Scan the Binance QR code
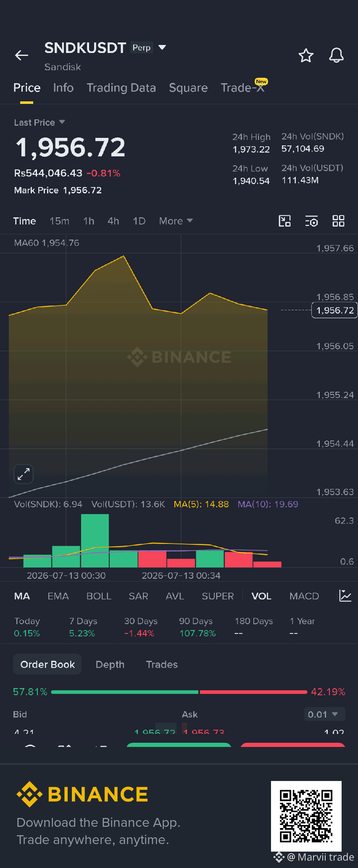The width and height of the screenshot is (358, 868). click(x=306, y=816)
